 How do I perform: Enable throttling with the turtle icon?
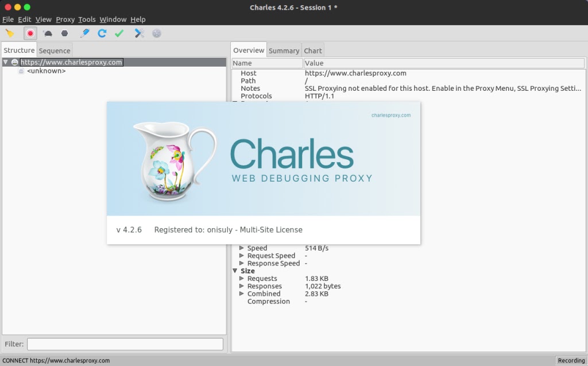coord(48,33)
